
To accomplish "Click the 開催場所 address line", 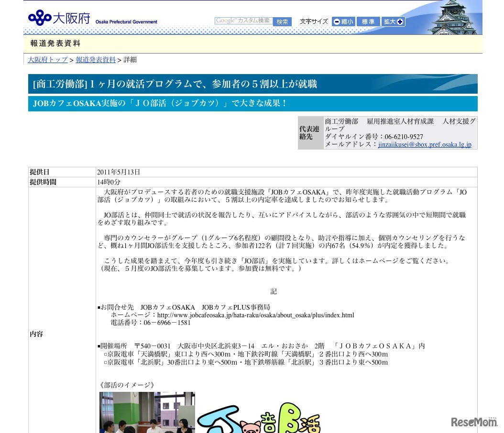I will coord(261,346).
